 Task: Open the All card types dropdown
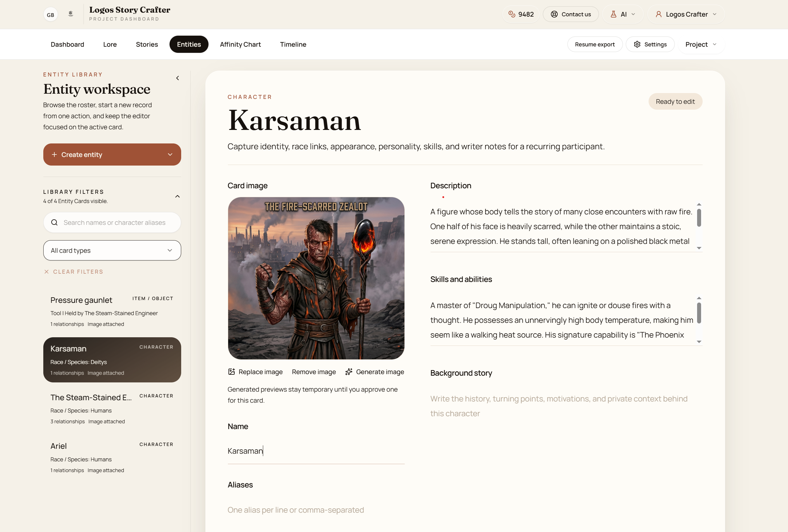(112, 251)
